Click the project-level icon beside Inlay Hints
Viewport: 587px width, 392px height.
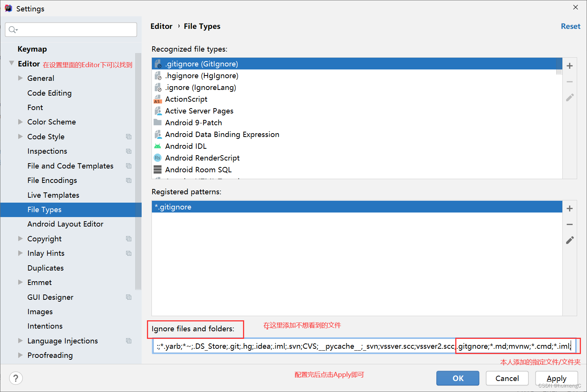point(129,253)
